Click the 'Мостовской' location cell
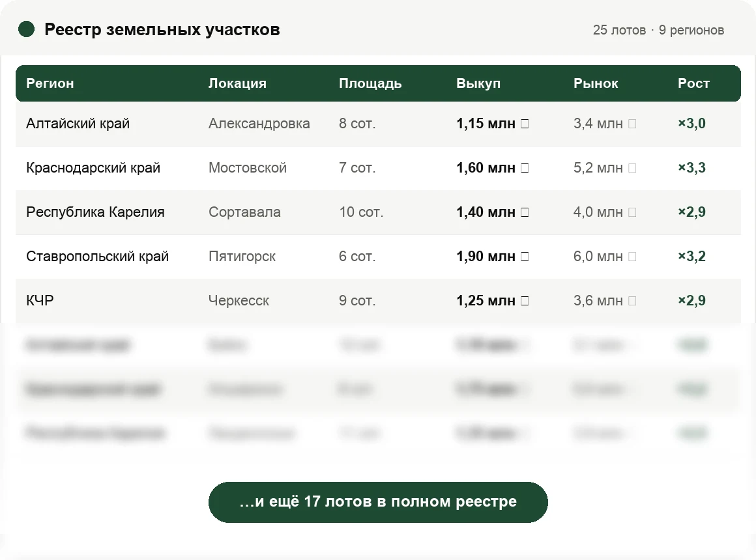This screenshot has width=756, height=560. pos(248,168)
